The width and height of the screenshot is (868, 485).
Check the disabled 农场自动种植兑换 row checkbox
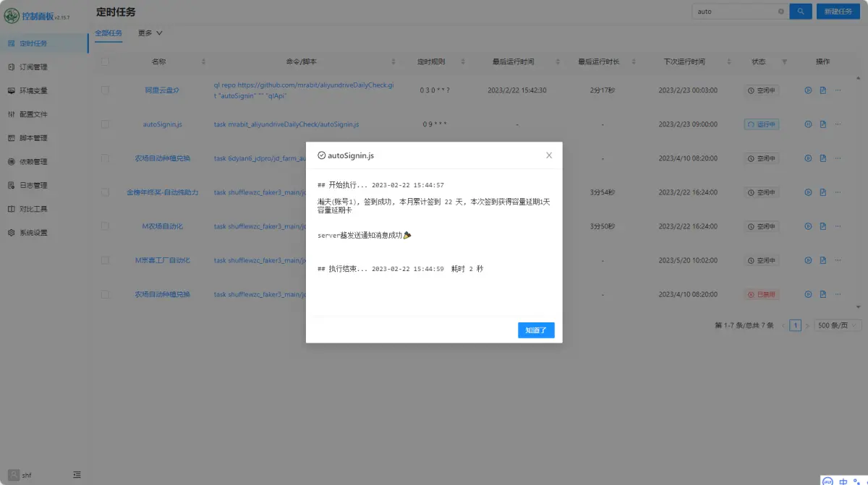coord(105,294)
